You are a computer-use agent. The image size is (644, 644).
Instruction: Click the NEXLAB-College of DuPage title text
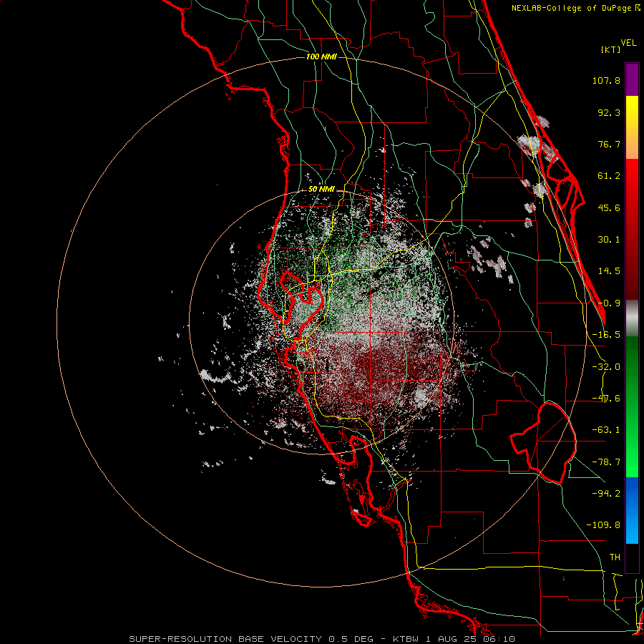pyautogui.click(x=572, y=8)
